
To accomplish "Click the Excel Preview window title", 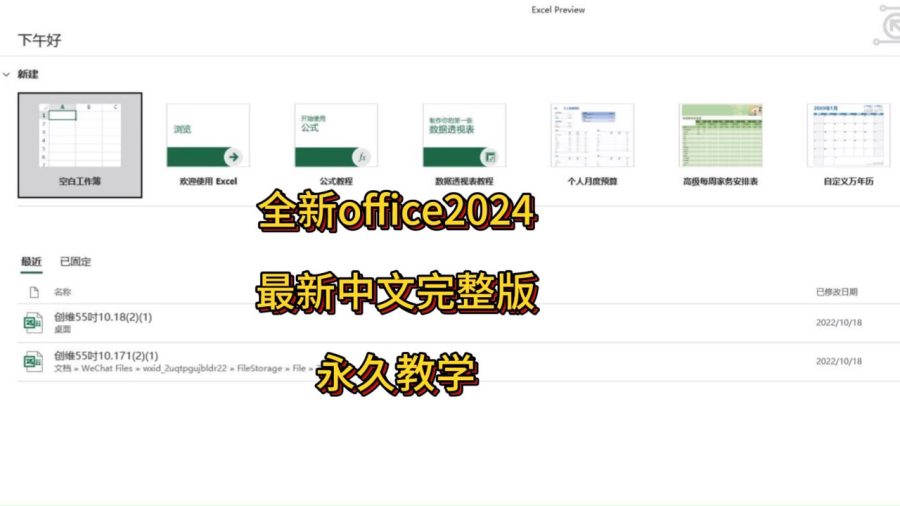I will (558, 10).
